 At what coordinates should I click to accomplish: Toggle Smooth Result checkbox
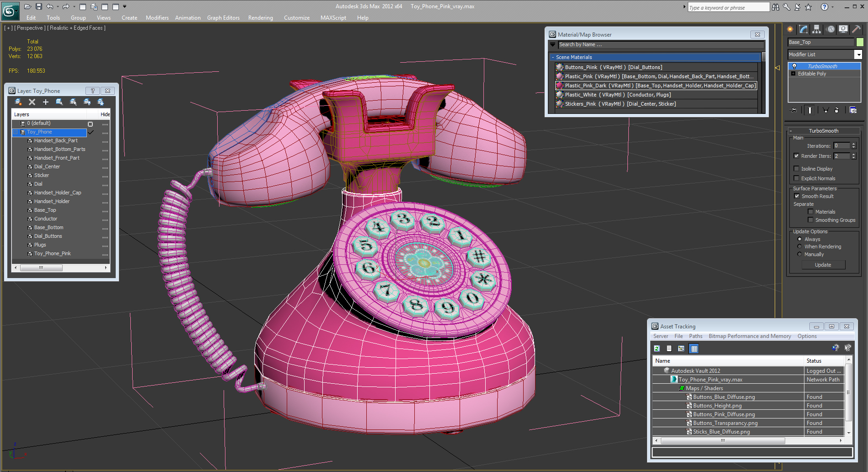(797, 196)
